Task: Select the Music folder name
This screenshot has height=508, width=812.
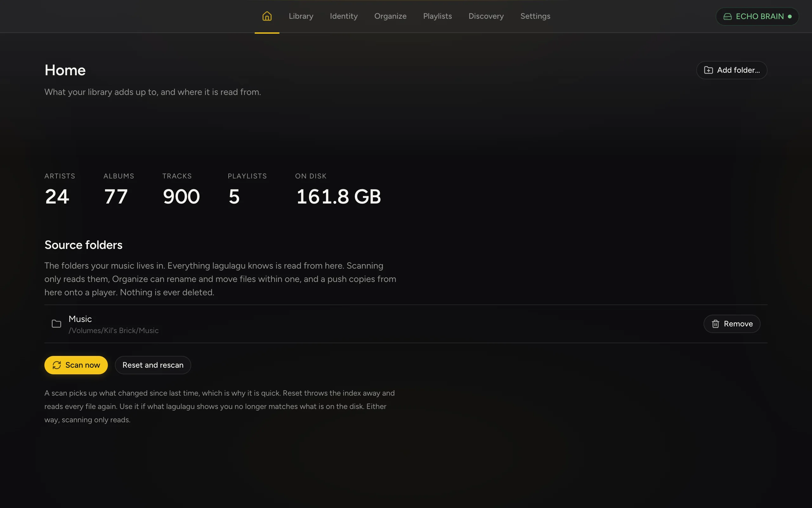Action: (x=80, y=319)
